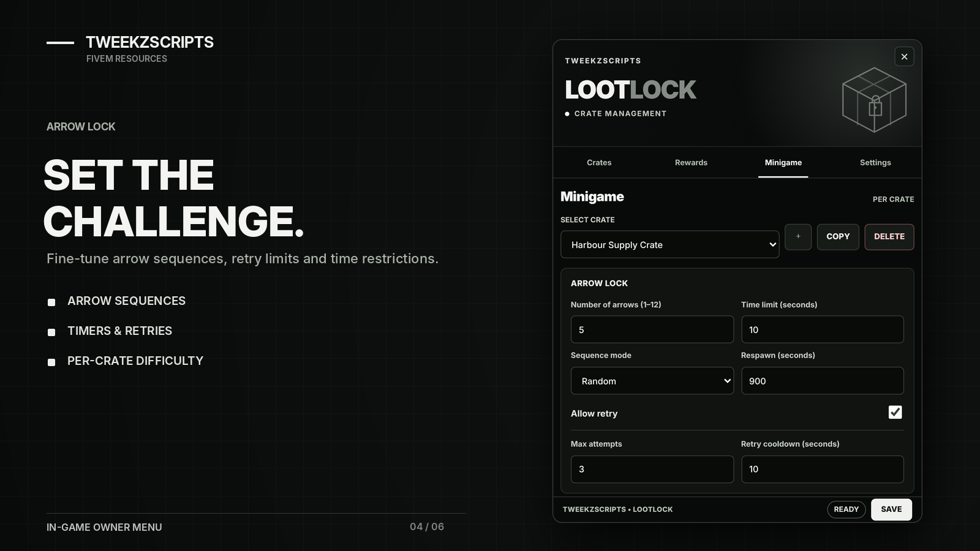This screenshot has height=551, width=980.
Task: Delete the Harbour Supply Crate
Action: point(889,236)
